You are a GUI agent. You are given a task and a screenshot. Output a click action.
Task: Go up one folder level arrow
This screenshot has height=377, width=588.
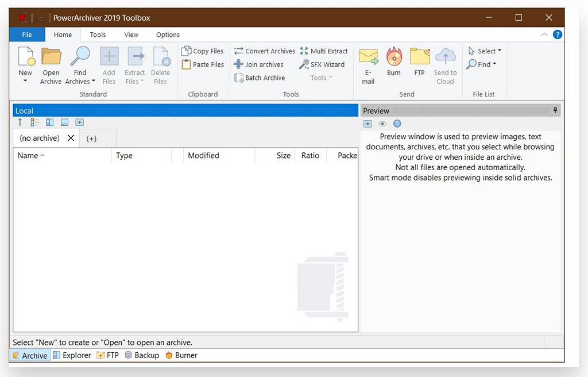[x=20, y=122]
